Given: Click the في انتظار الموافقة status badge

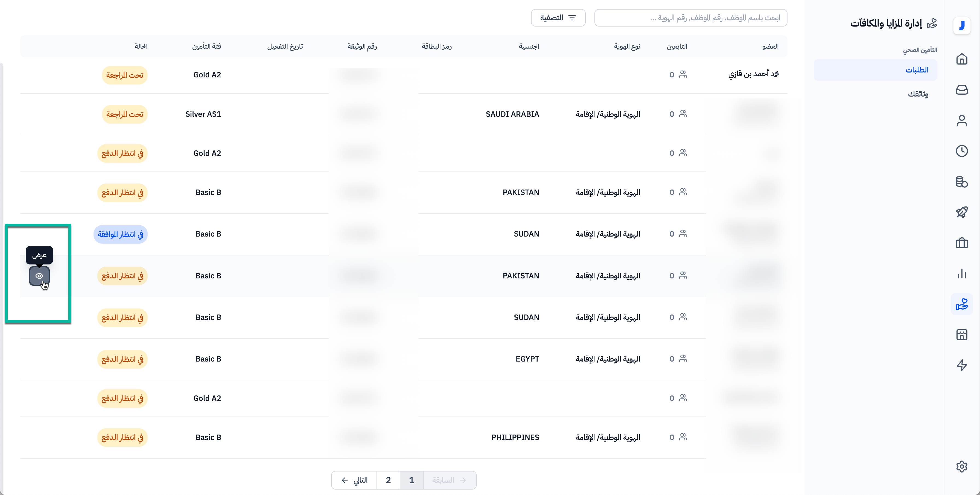Looking at the screenshot, I should point(120,234).
